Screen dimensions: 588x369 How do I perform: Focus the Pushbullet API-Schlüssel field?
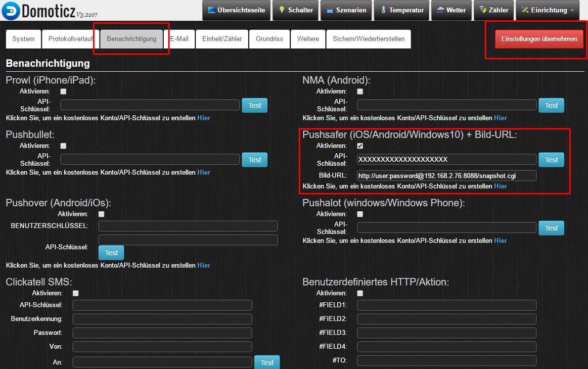click(150, 159)
